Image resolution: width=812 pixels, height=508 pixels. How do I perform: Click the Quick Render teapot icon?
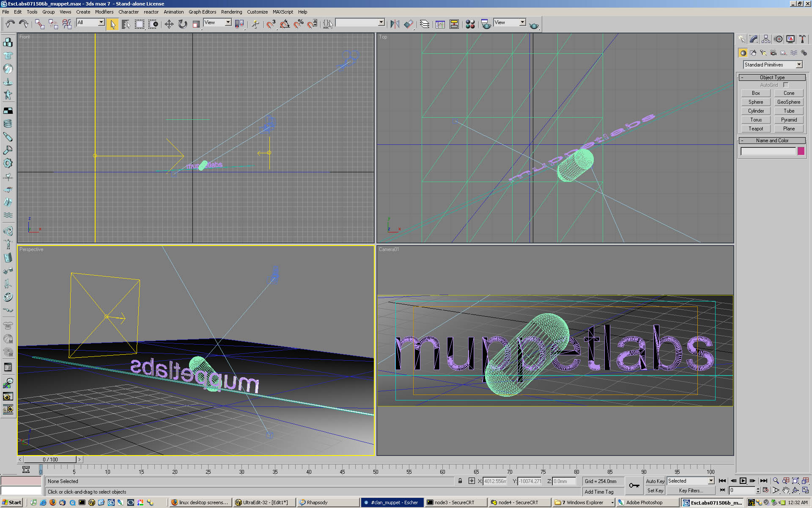tap(534, 25)
